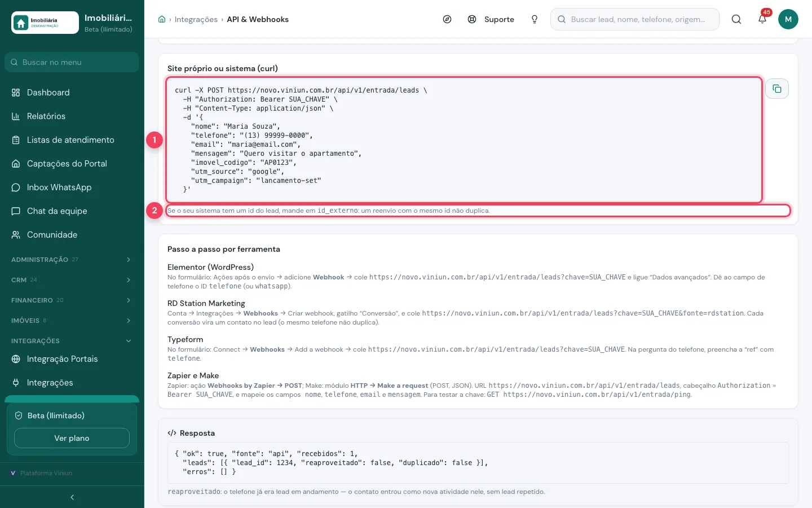The height and width of the screenshot is (508, 812).
Task: Click the Ver plano button
Action: (72, 438)
